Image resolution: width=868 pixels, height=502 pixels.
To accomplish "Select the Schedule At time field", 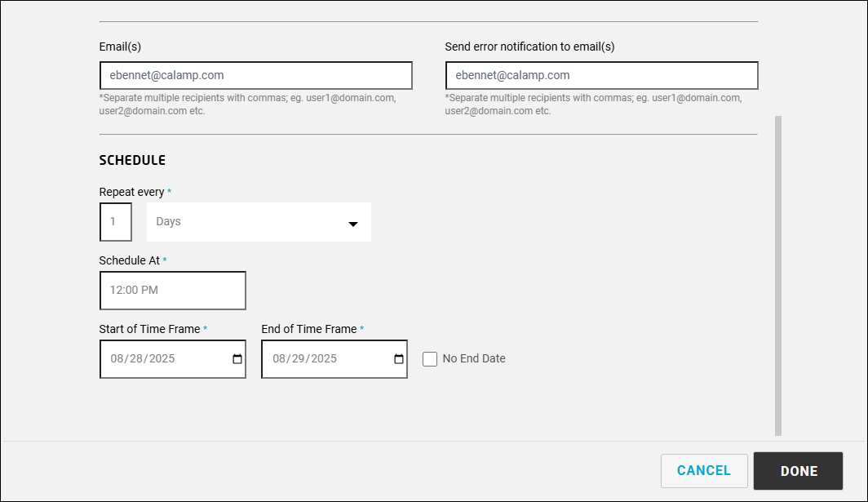I will (x=173, y=291).
